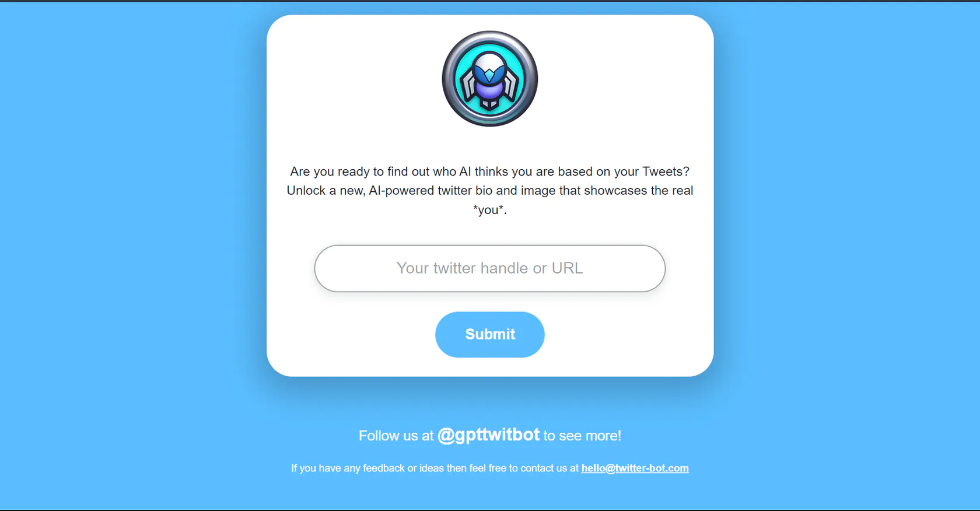Image resolution: width=980 pixels, height=511 pixels.
Task: Click the "If you have any feedback" text
Action: 348,468
